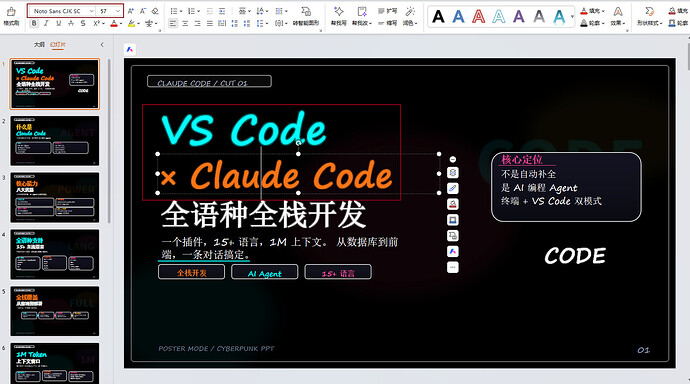The image size is (690, 384).
Task: Click the convert shape icon in floating toolbar
Action: (453, 236)
